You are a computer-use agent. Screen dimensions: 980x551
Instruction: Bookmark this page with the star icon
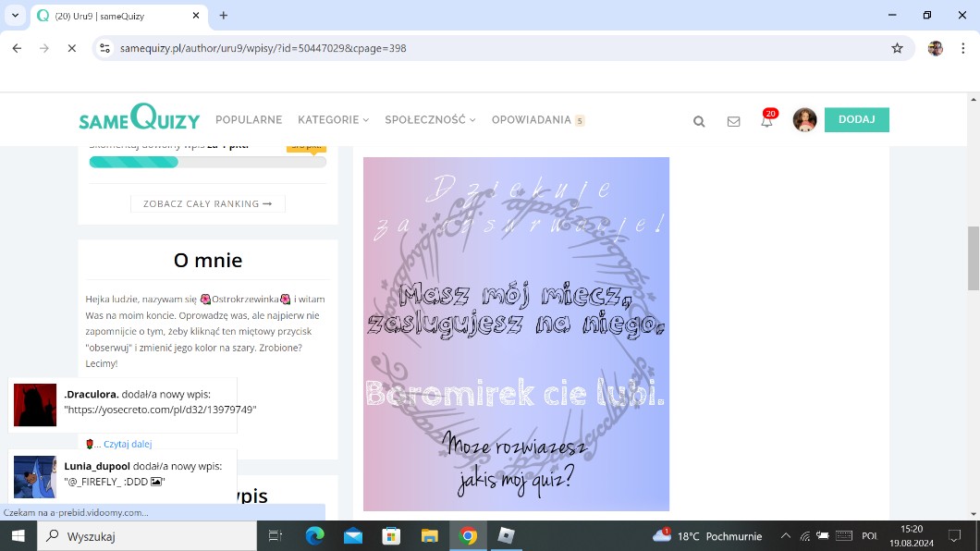[x=897, y=48]
